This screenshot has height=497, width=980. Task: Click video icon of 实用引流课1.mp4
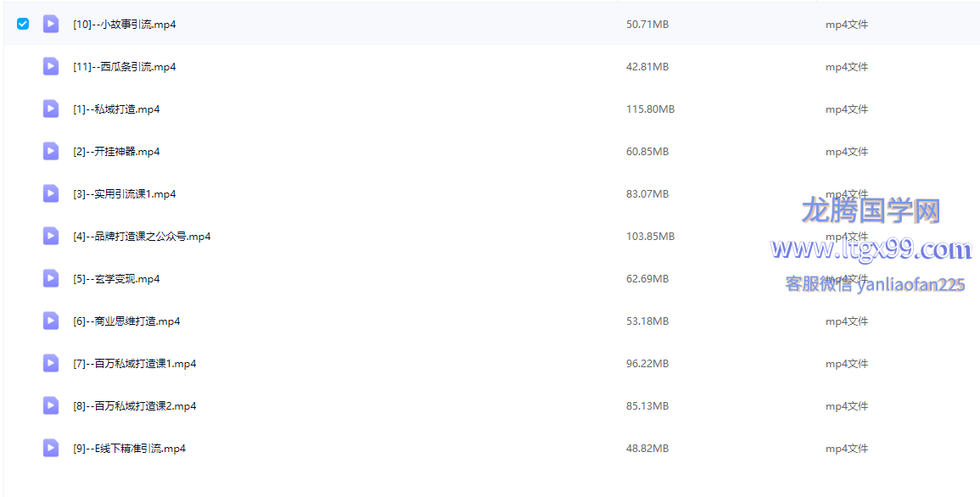click(51, 193)
